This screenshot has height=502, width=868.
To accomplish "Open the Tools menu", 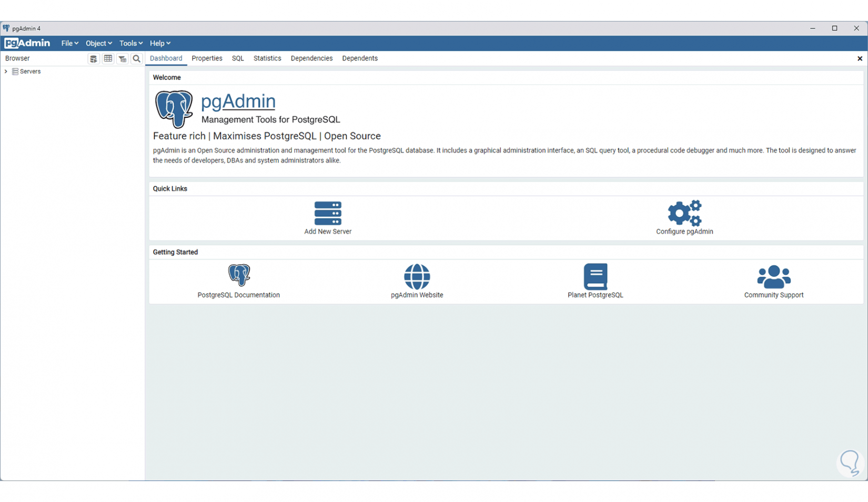I will (x=131, y=43).
